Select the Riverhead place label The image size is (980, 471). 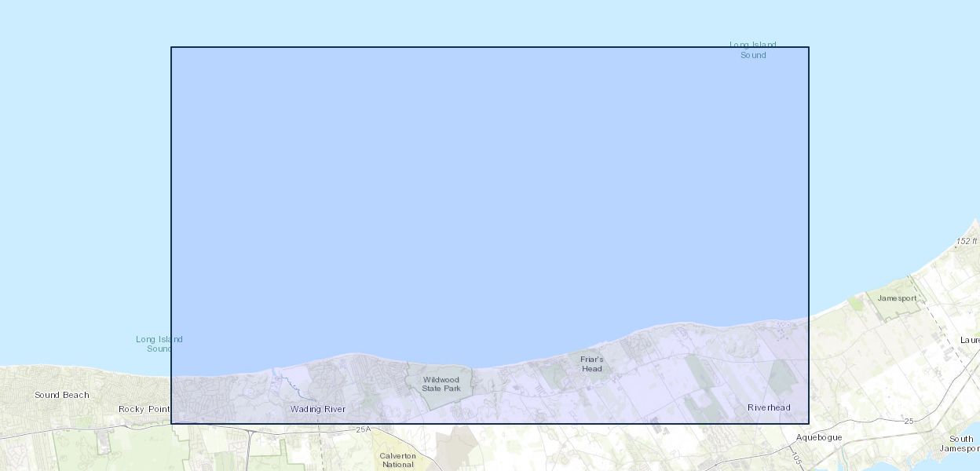click(x=769, y=407)
